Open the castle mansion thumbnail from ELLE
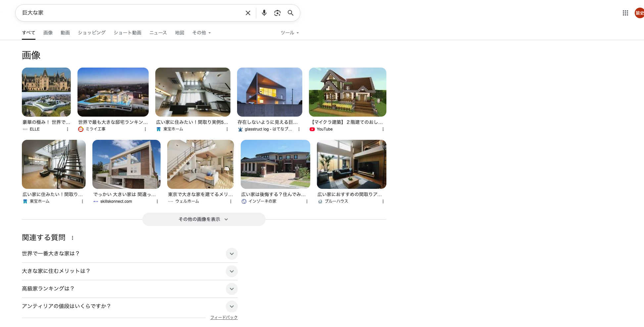Screen dimensions: 644x327 coord(46,92)
